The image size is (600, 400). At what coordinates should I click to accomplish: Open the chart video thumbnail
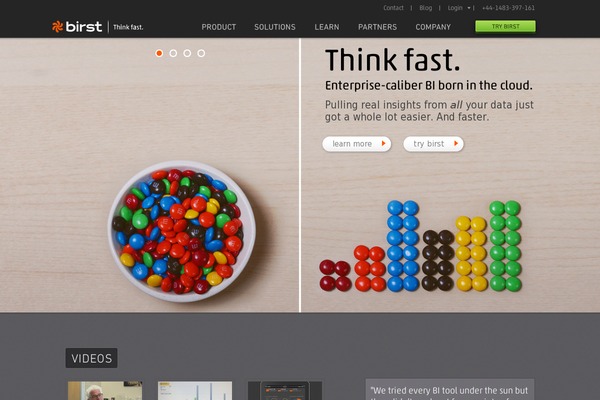[195, 390]
